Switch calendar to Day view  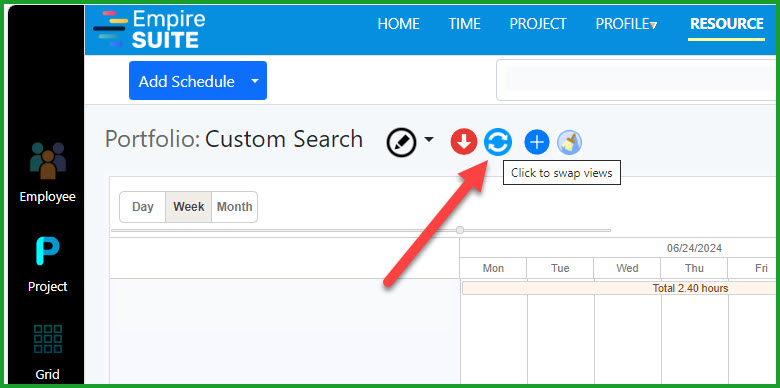coord(143,207)
